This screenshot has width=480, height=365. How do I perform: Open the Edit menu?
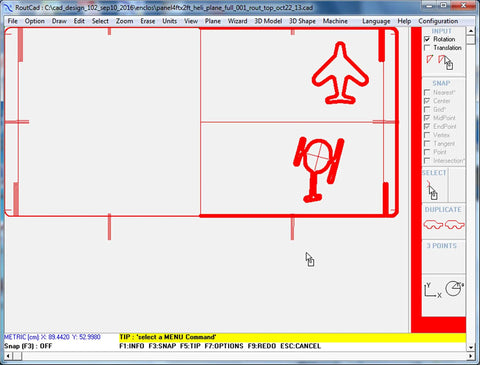click(x=79, y=21)
